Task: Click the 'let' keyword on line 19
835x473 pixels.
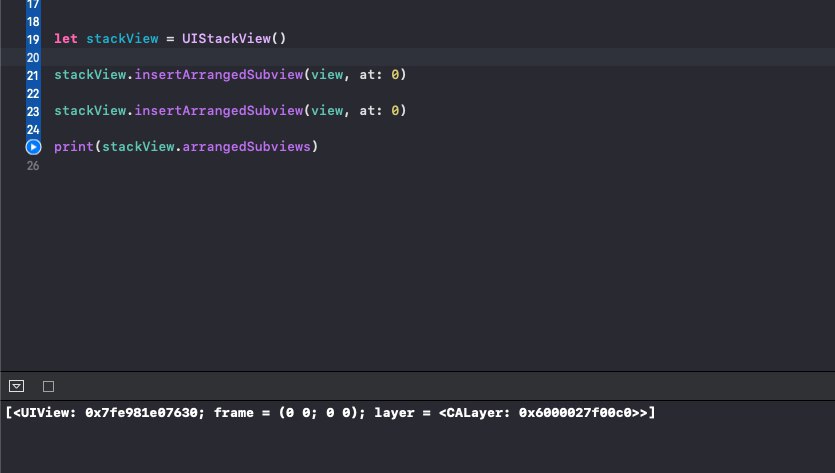Action: [x=66, y=38]
